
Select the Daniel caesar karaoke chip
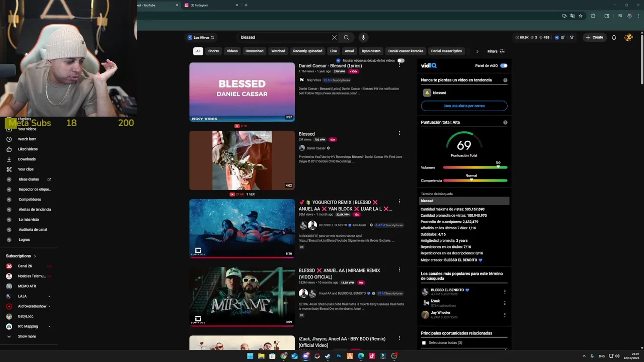click(406, 51)
